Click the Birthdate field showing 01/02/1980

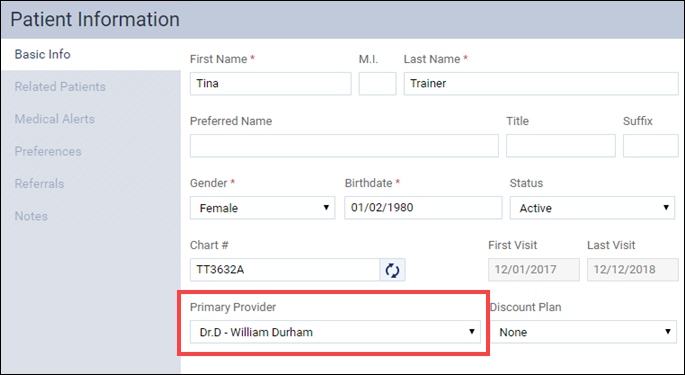(423, 208)
